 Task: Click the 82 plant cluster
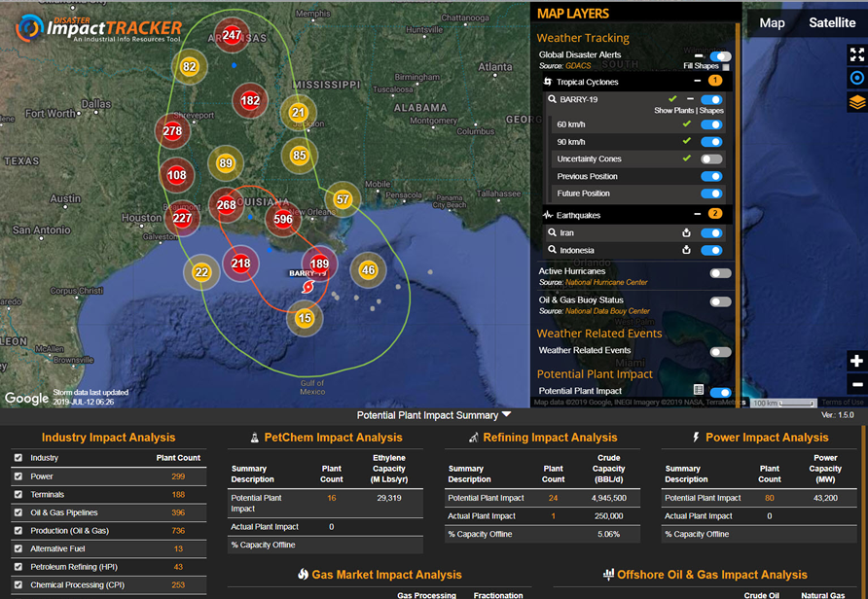(190, 67)
